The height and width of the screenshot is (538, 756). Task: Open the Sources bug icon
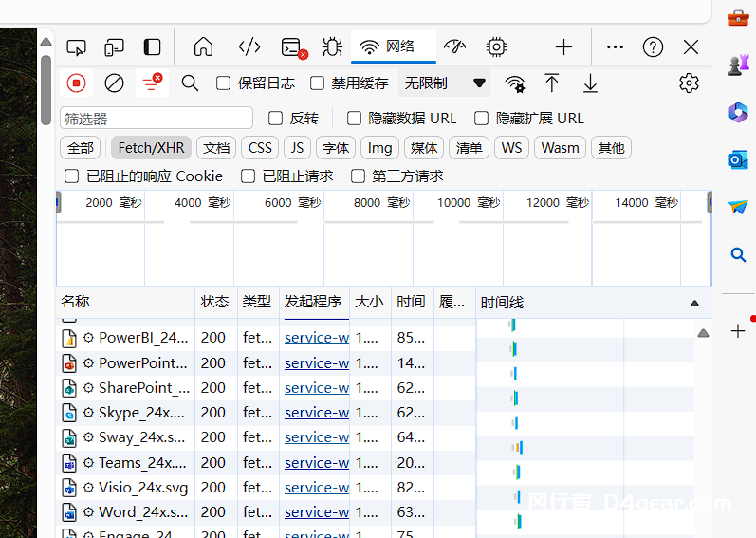332,46
